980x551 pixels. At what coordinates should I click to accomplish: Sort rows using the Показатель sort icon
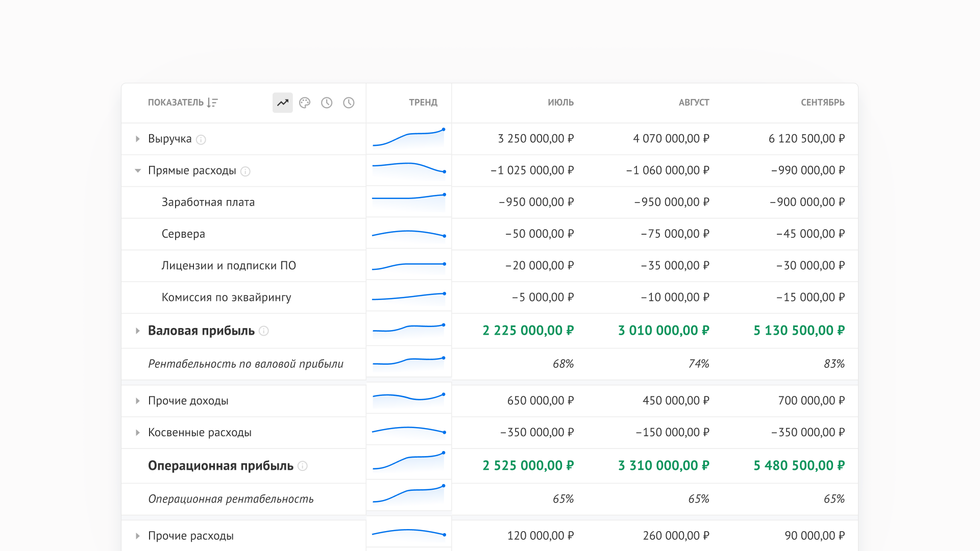(x=212, y=103)
